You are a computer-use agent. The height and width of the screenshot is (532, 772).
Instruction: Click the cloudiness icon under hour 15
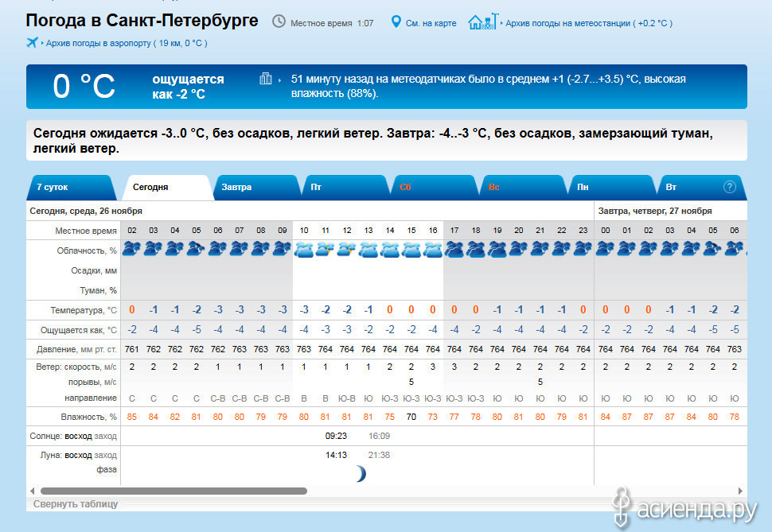pos(411,250)
